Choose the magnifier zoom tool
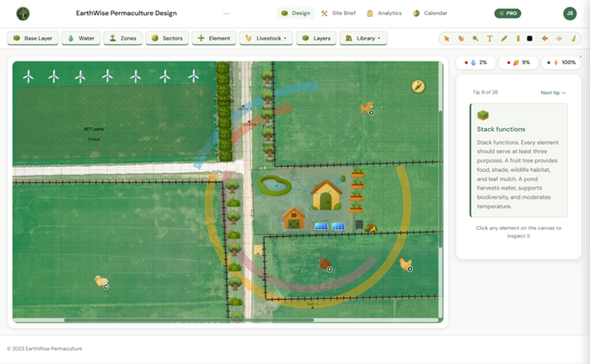 pyautogui.click(x=475, y=39)
